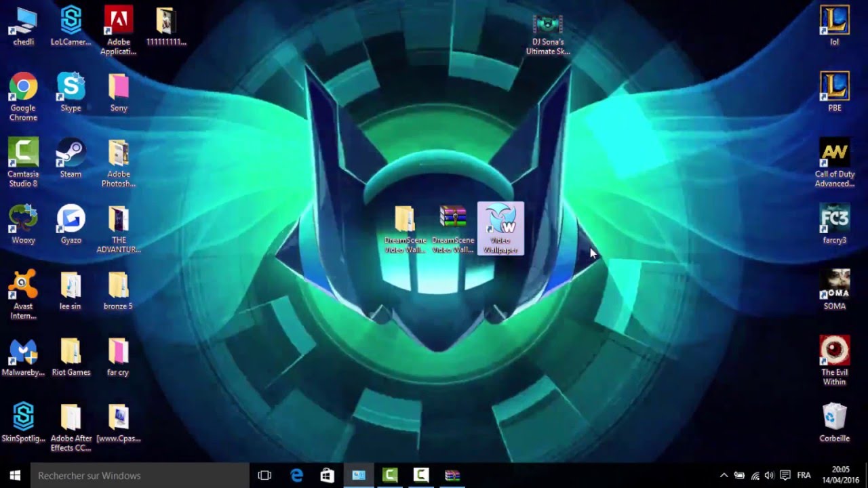Screen dimensions: 868x488
Task: Select the DreamScene Video Wallpaper folder icon
Action: [405, 229]
